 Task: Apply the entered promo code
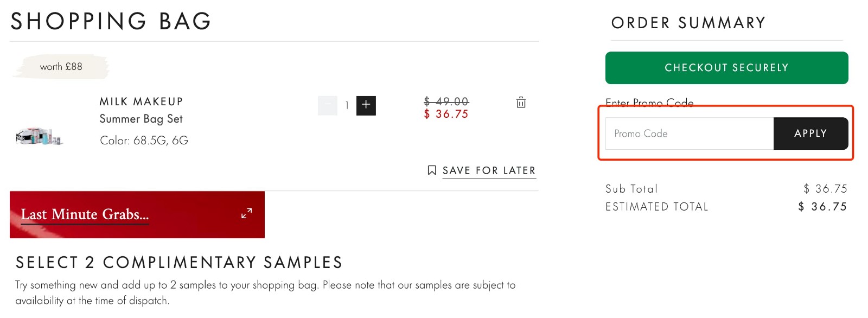810,133
